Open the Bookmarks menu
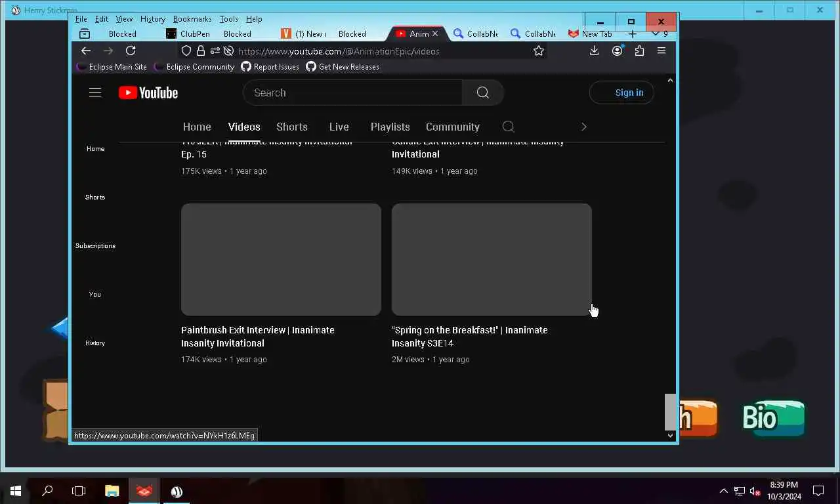The width and height of the screenshot is (840, 504). pyautogui.click(x=192, y=19)
